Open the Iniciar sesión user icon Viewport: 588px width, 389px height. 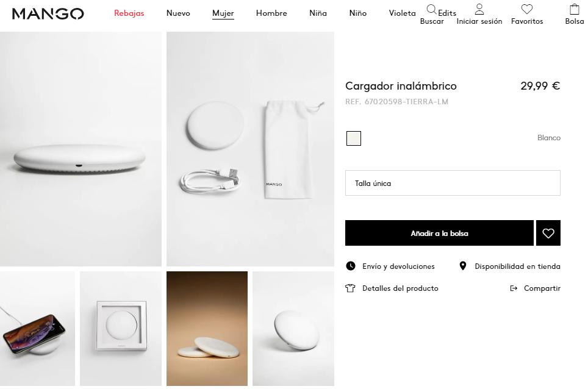click(x=479, y=9)
